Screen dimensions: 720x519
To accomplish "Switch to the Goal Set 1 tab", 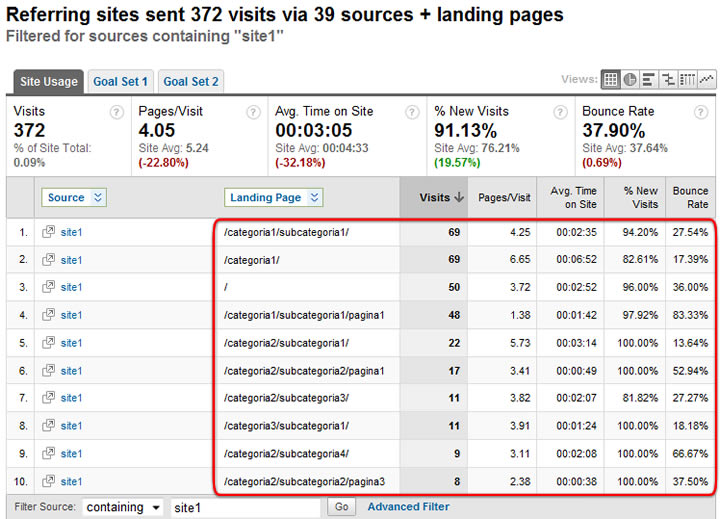I will click(x=120, y=81).
